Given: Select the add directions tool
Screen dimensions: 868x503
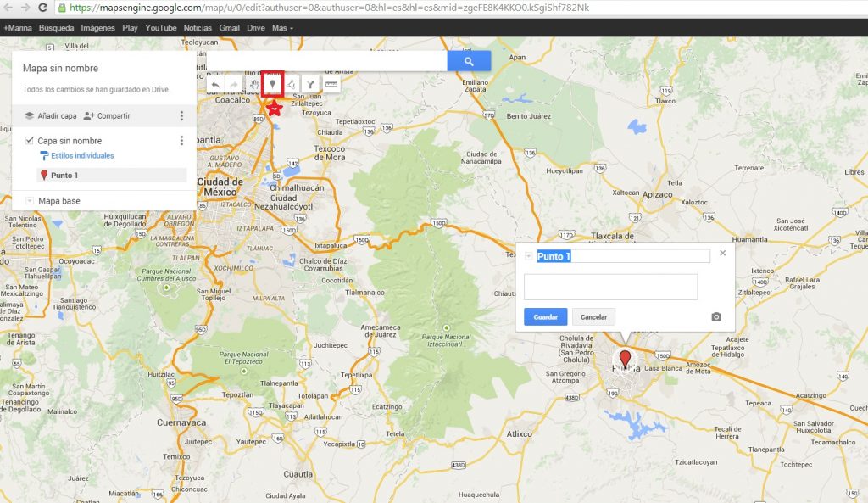Looking at the screenshot, I should (x=313, y=86).
